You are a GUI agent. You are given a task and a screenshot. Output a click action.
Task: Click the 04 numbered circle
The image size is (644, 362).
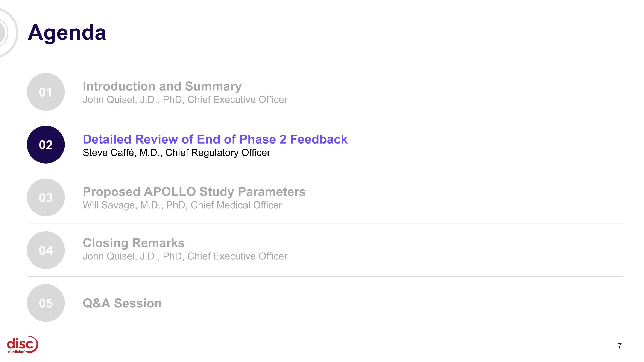pyautogui.click(x=46, y=250)
